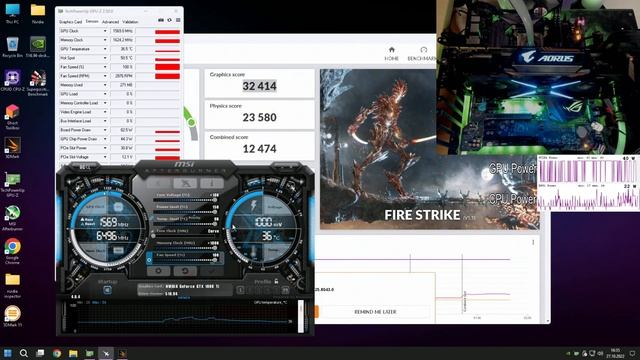
Task: Adjust the Fan Speed slider in Afterburner
Action: [187, 260]
